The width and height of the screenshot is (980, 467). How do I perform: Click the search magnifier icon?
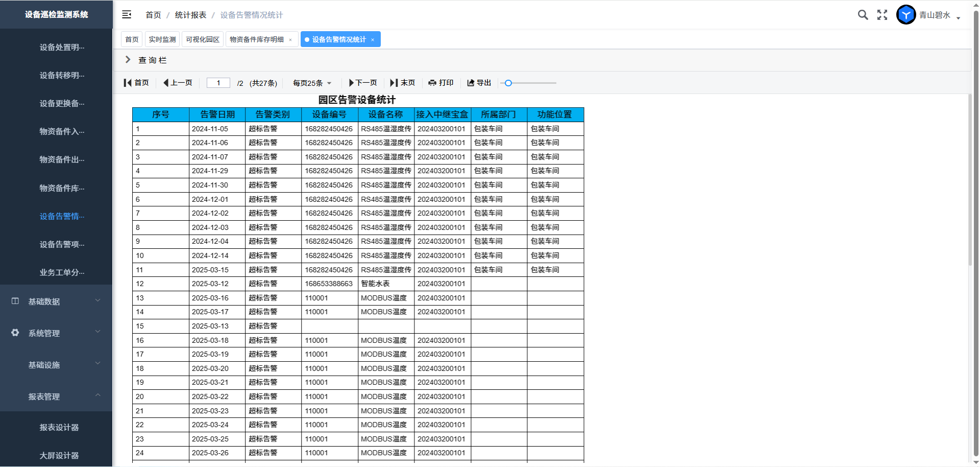(x=863, y=15)
